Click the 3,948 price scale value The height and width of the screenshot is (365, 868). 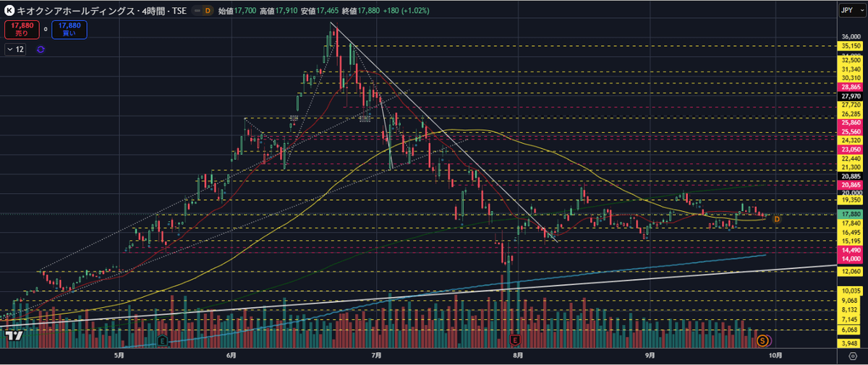point(850,343)
